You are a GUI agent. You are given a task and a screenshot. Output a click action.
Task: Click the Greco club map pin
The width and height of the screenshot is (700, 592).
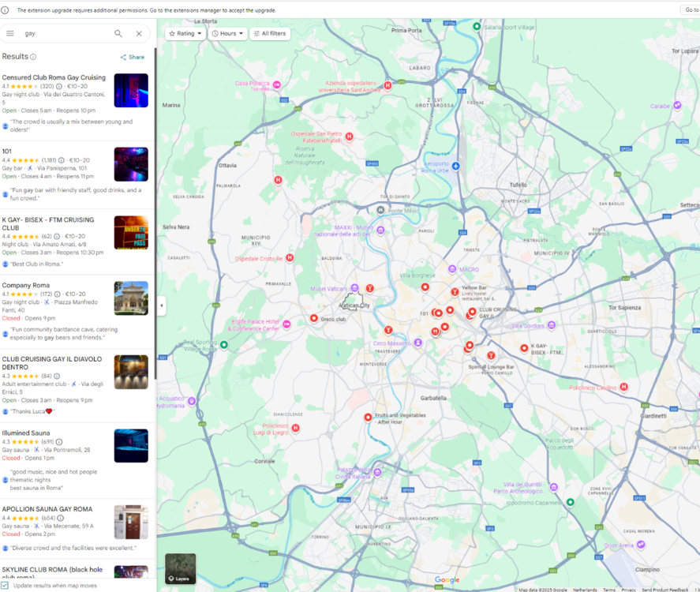pyautogui.click(x=314, y=318)
